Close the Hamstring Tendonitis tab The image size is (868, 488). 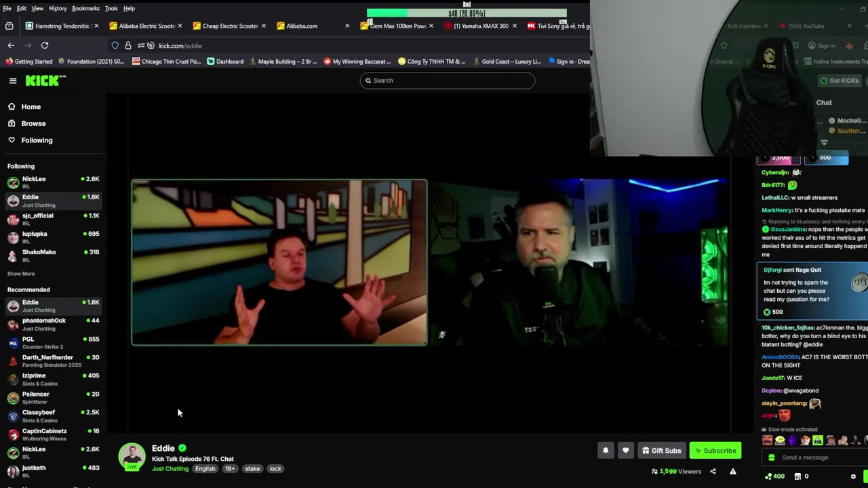(96, 26)
